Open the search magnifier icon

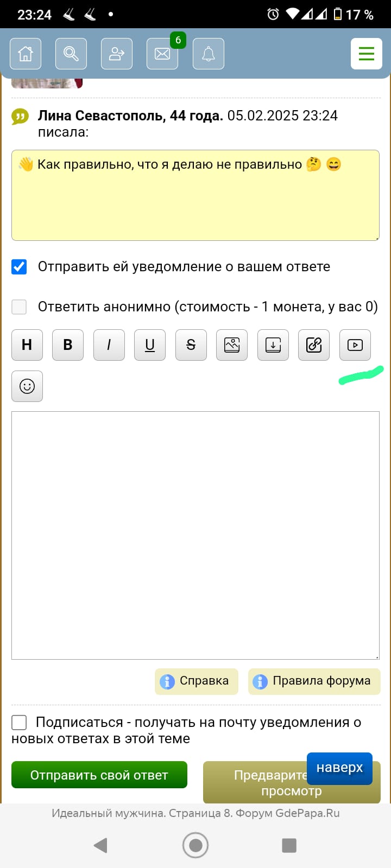pyautogui.click(x=71, y=54)
